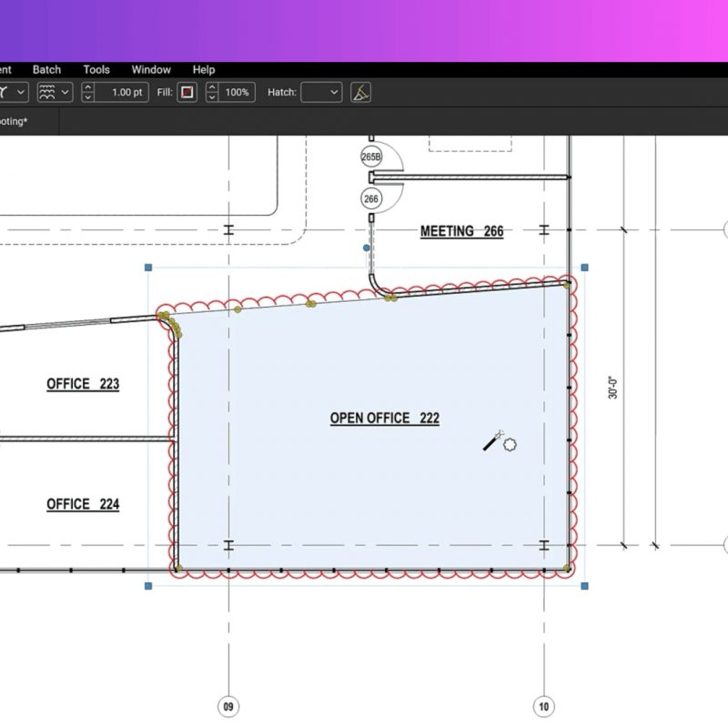Click the control point at polygon top-right corner
This screenshot has height=728, width=728.
point(566,285)
